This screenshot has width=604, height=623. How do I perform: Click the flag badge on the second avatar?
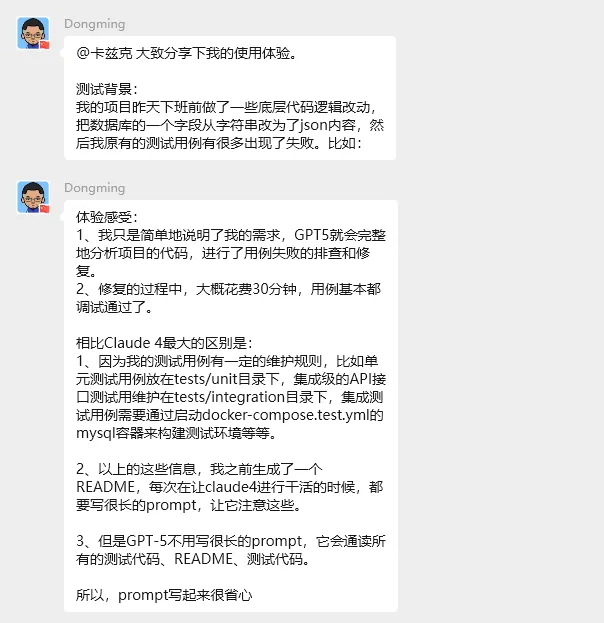[x=45, y=209]
